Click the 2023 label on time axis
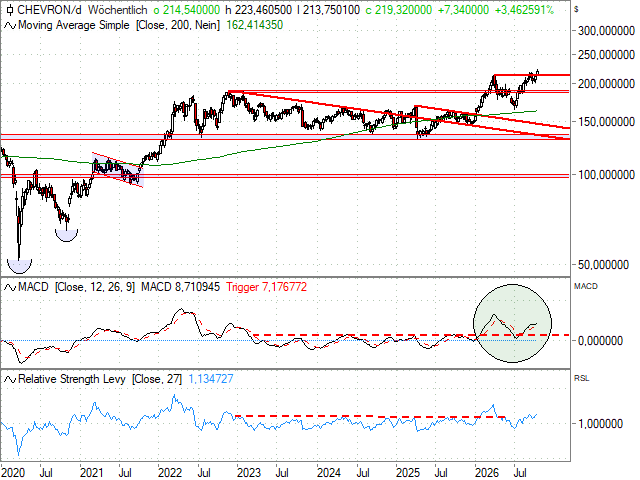The image size is (640, 480). 249,473
